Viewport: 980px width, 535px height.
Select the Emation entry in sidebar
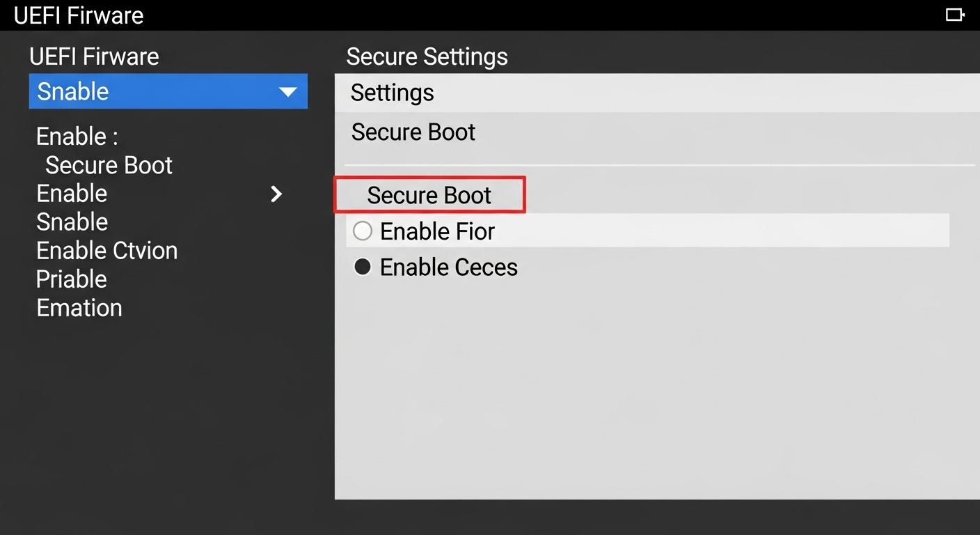tap(79, 307)
